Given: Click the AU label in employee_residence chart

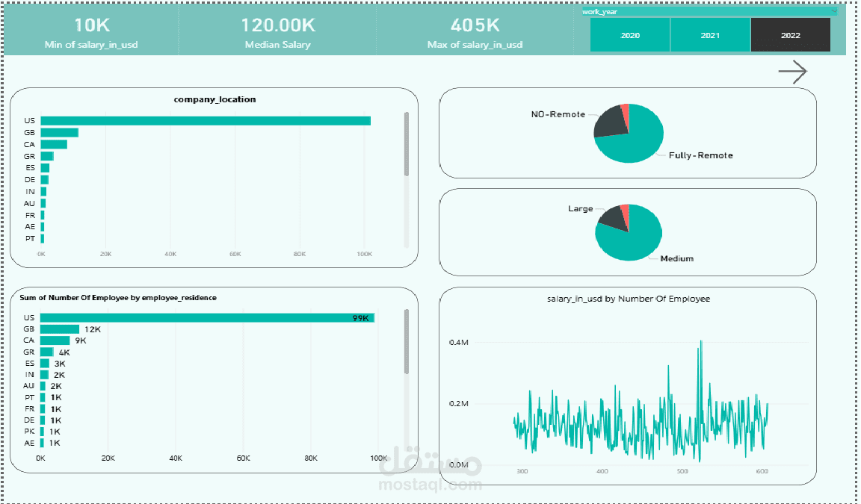Looking at the screenshot, I should (x=29, y=386).
